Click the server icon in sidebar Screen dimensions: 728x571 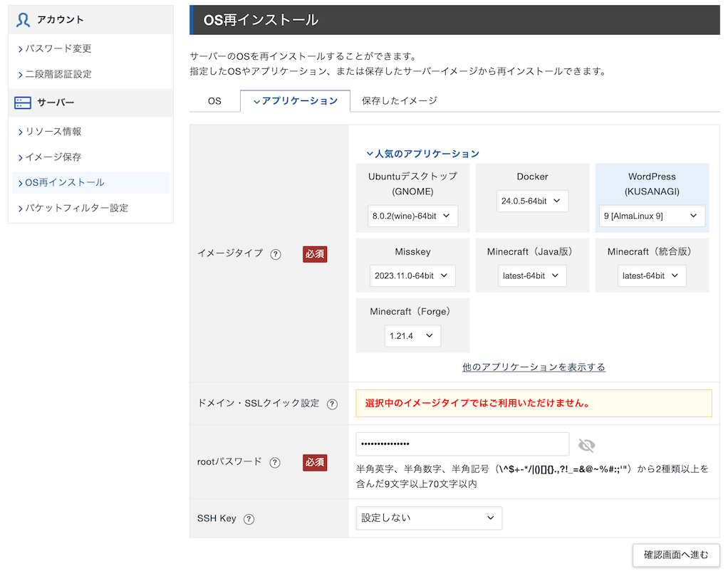point(23,103)
